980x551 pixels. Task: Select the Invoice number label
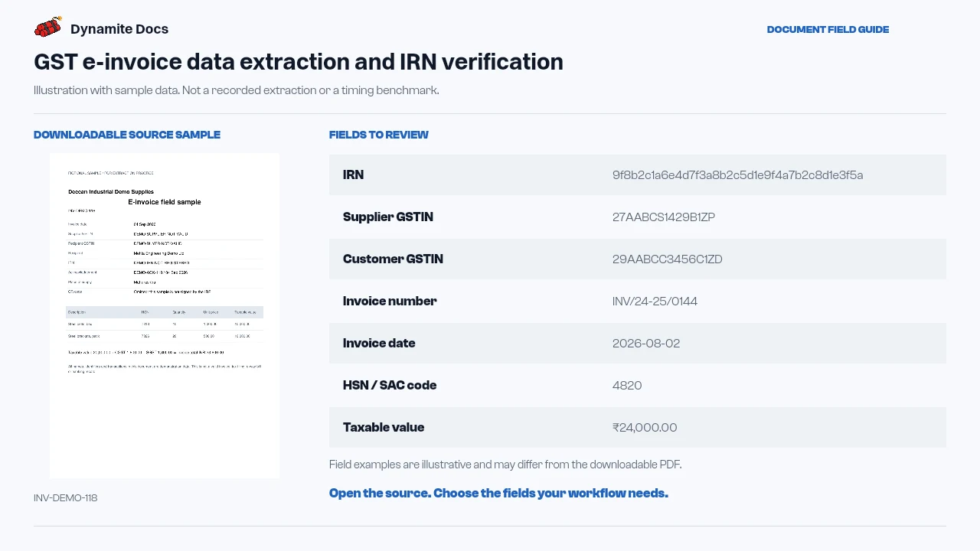[390, 302]
